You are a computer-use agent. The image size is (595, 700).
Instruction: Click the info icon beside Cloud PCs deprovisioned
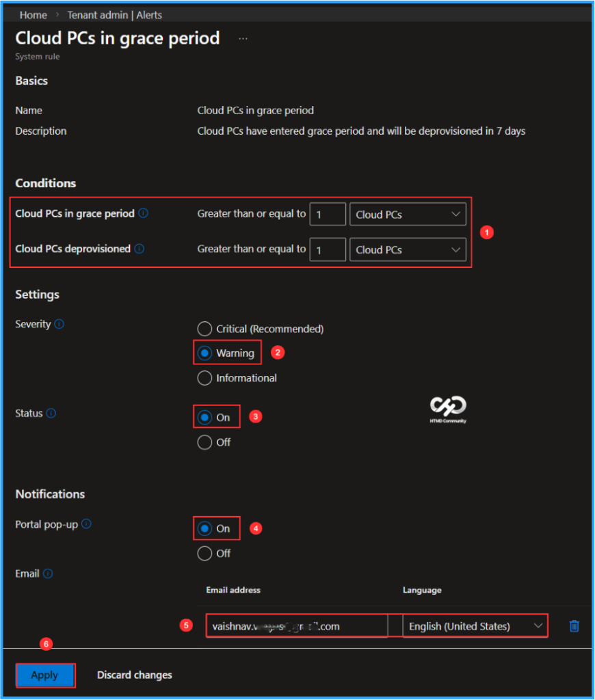[x=140, y=249]
